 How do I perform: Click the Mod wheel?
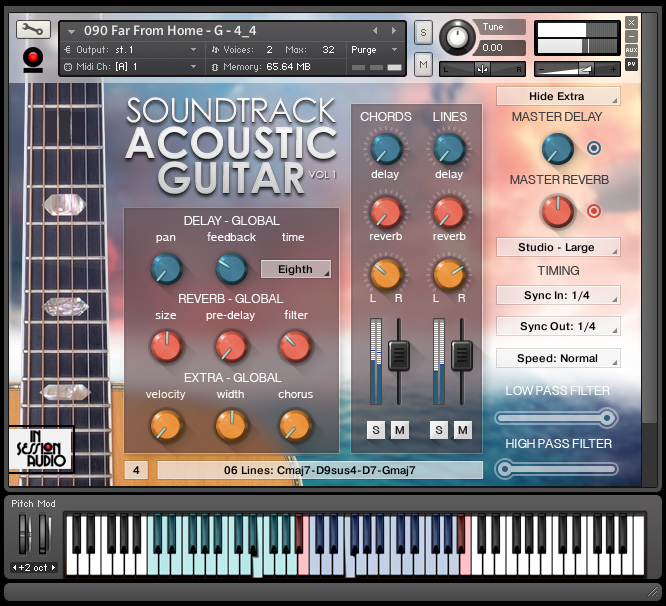(x=44, y=534)
